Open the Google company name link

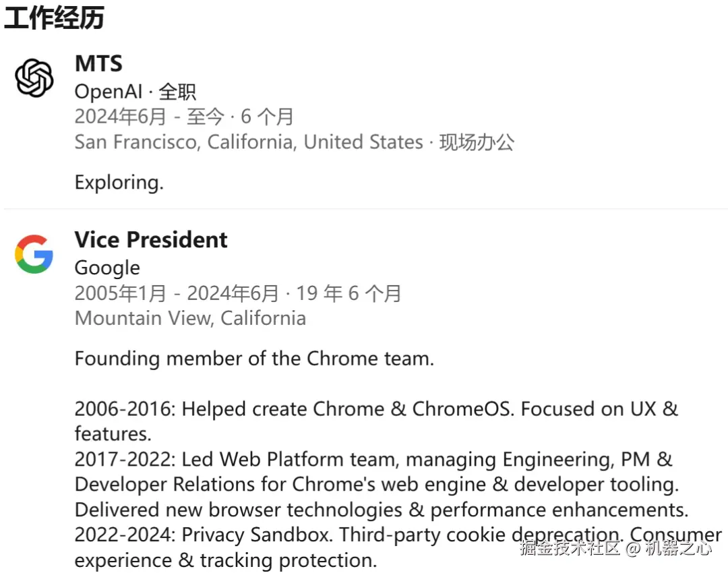(x=107, y=268)
